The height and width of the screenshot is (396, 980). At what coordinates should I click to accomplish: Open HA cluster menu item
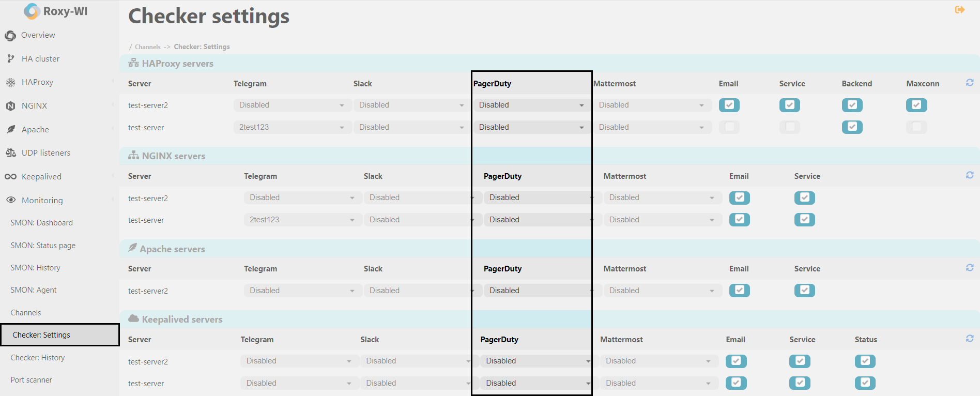coord(40,59)
